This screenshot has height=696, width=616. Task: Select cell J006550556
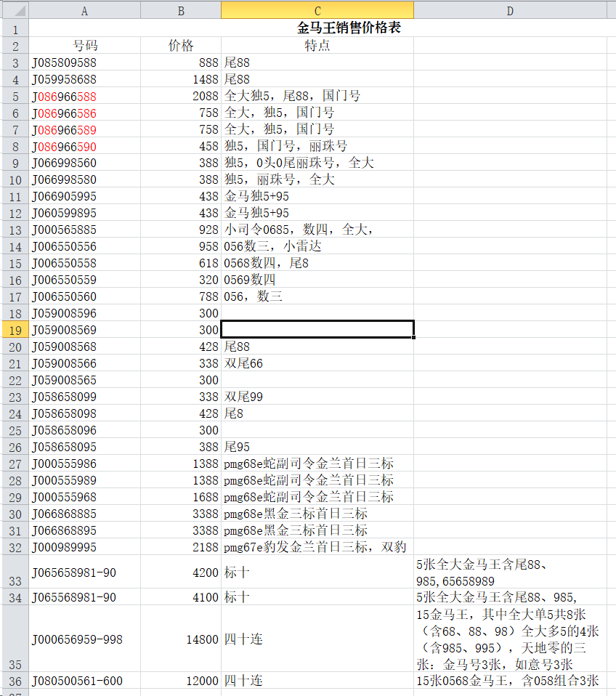(x=85, y=246)
